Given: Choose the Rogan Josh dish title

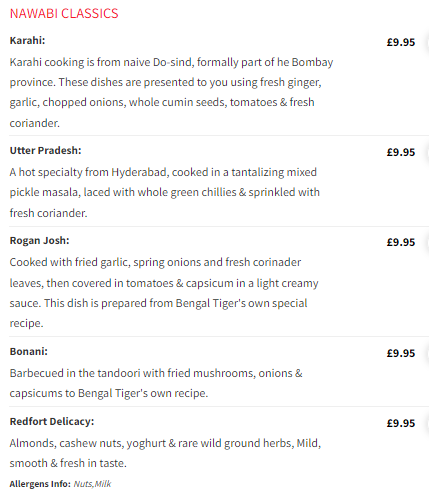Looking at the screenshot, I should [39, 241].
